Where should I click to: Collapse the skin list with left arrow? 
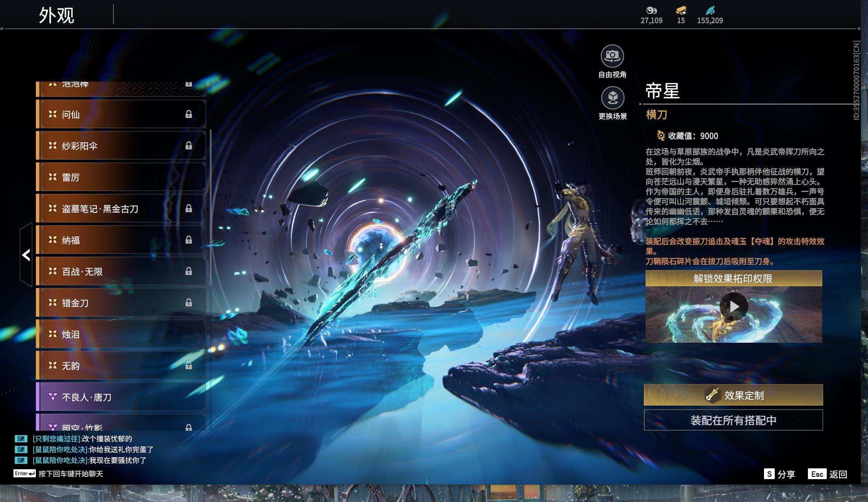pos(26,255)
